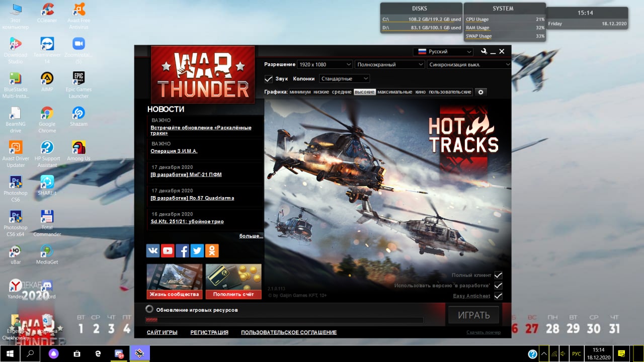The height and width of the screenshot is (362, 644).
Task: Open the Facebook page icon
Action: click(182, 250)
